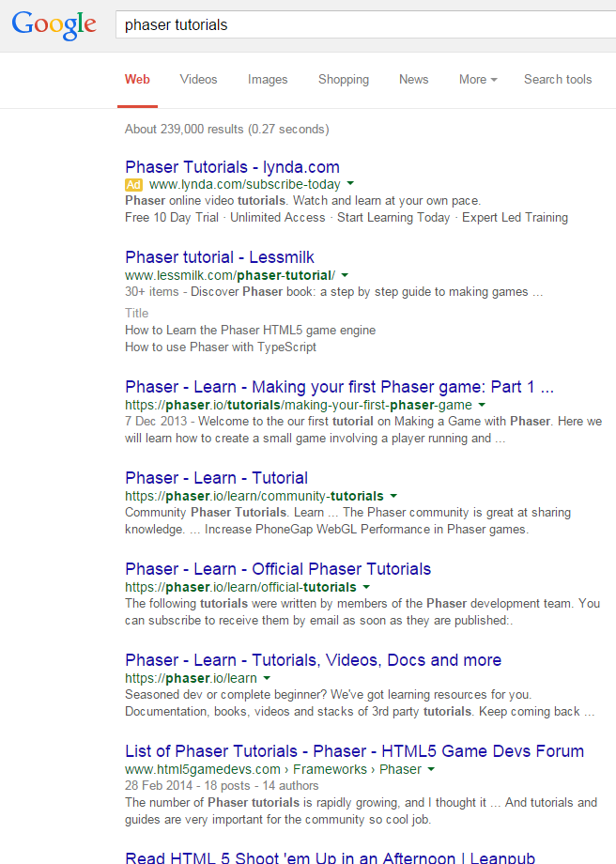Screen dimensions: 616x864
Task: Click arrow beside phaser.io/learn/community-tutorials URL
Action: click(393, 496)
